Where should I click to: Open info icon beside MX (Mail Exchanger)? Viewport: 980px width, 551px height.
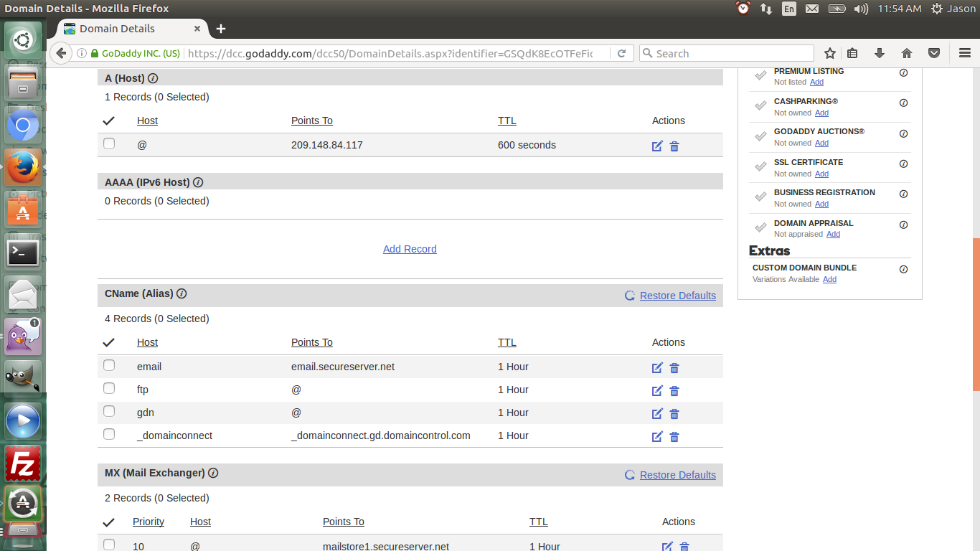coord(213,473)
